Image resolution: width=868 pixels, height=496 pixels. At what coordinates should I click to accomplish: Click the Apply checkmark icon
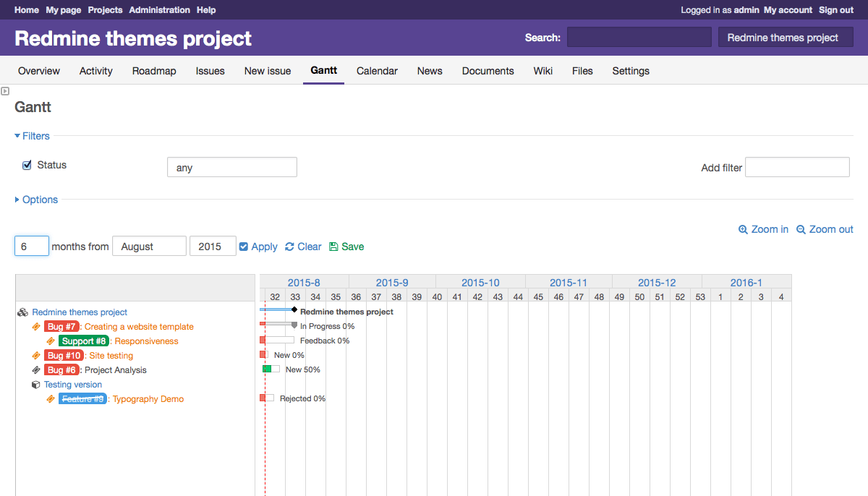click(244, 246)
